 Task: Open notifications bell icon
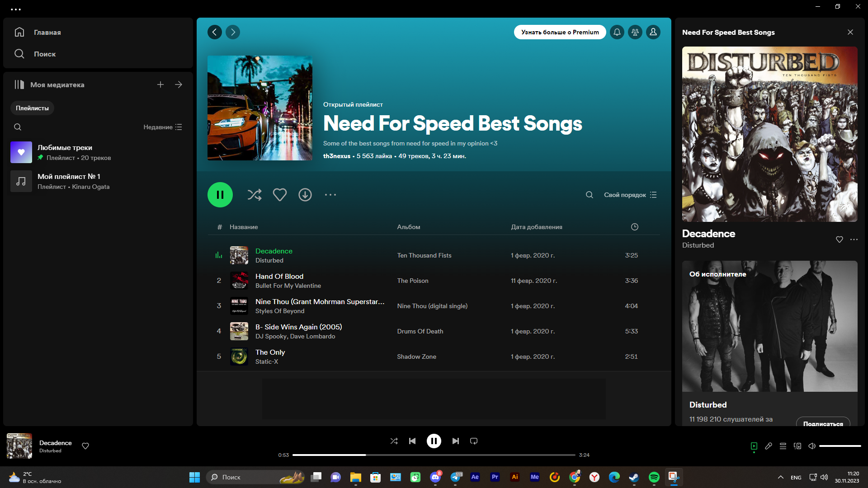(617, 32)
